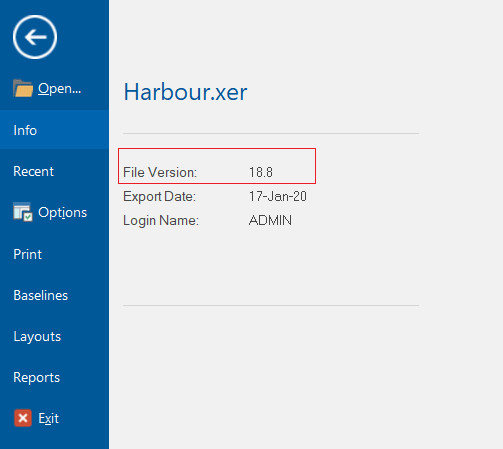Switch to the Layouts page
503x449 pixels.
(37, 337)
